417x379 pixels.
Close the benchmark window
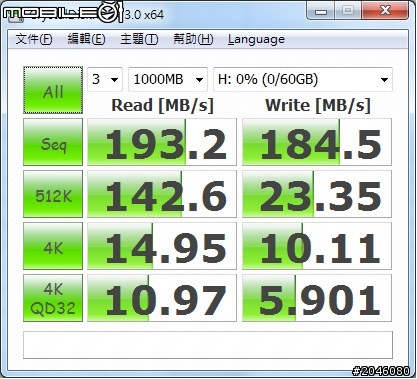(x=385, y=11)
